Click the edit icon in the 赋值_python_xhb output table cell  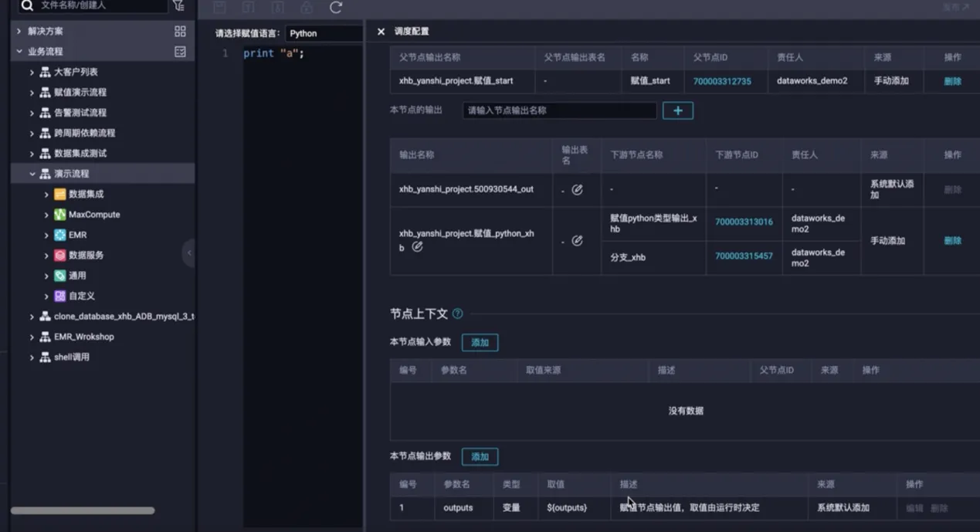[577, 241]
